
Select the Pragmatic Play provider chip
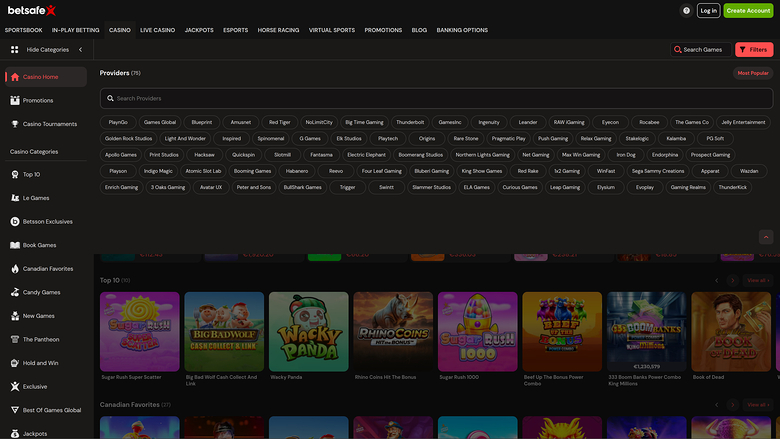pyautogui.click(x=508, y=139)
